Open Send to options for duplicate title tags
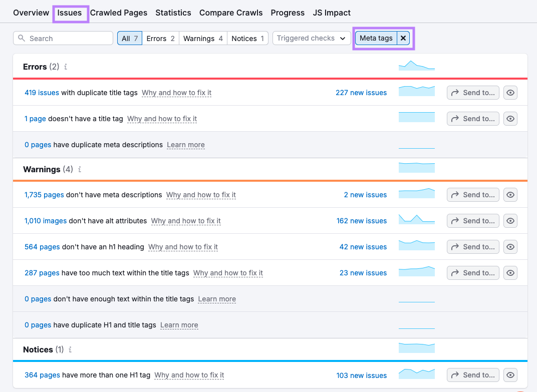 (x=472, y=93)
